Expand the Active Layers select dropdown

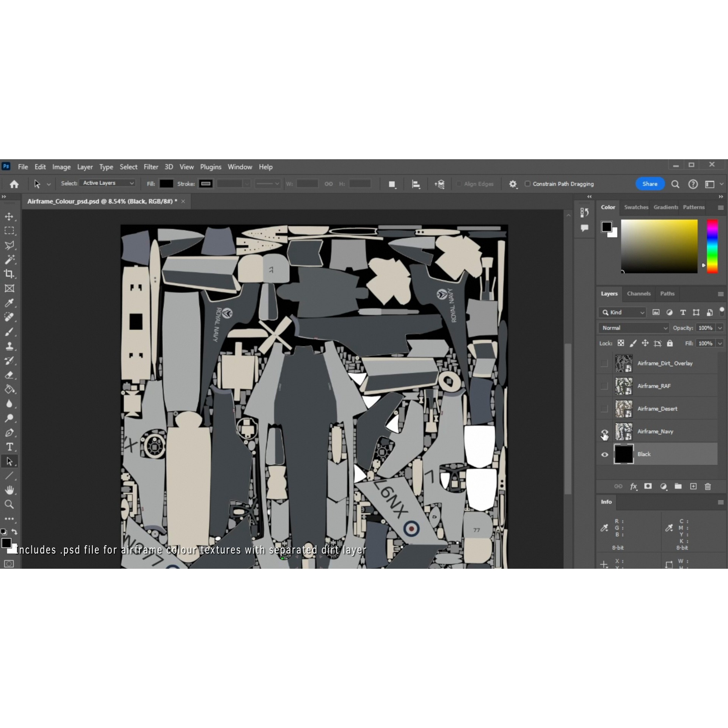(x=108, y=183)
